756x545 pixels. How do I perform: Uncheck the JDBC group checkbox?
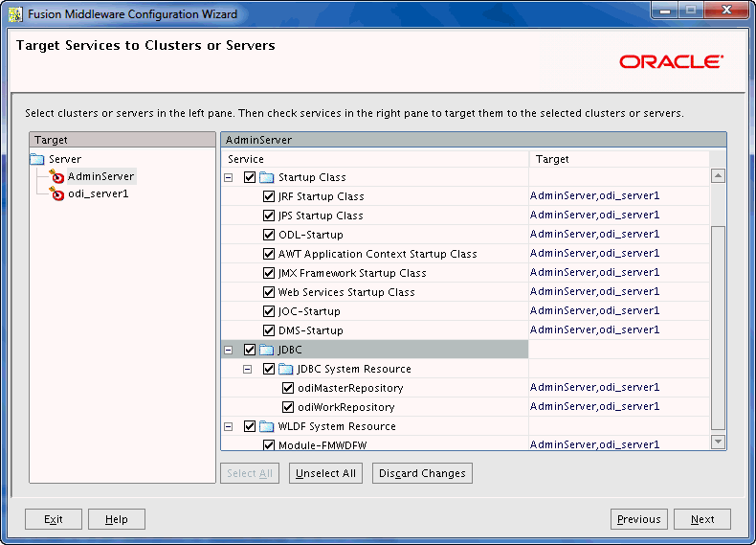[x=250, y=350]
